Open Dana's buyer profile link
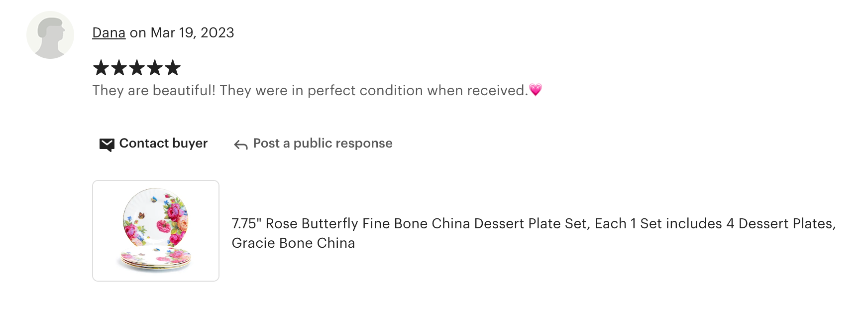 108,33
